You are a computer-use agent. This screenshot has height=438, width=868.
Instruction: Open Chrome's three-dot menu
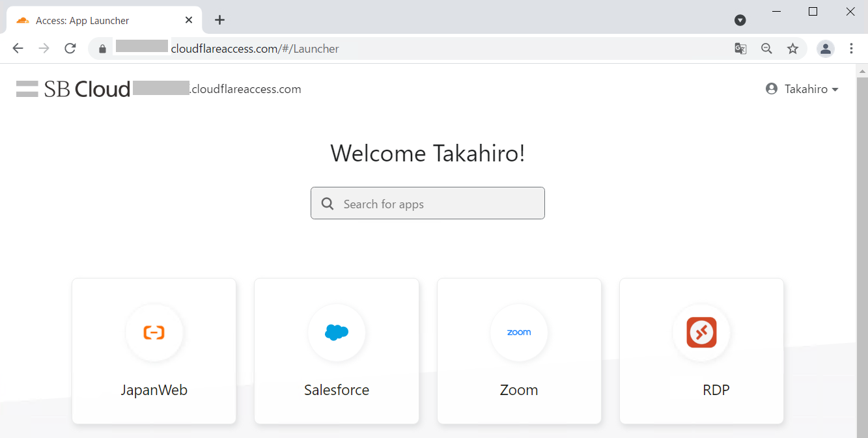(852, 48)
